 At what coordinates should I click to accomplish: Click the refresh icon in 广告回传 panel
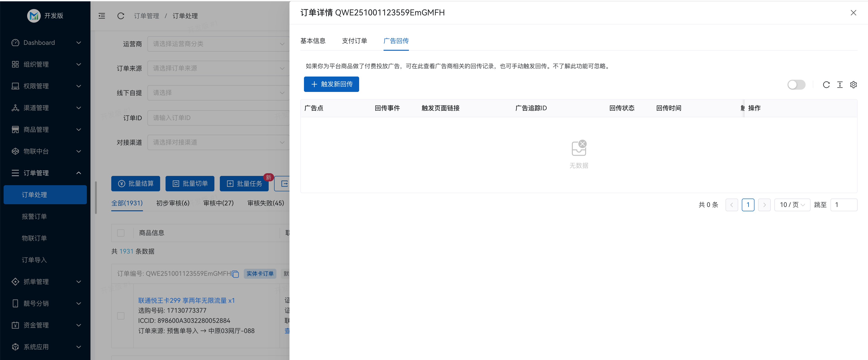coord(826,85)
